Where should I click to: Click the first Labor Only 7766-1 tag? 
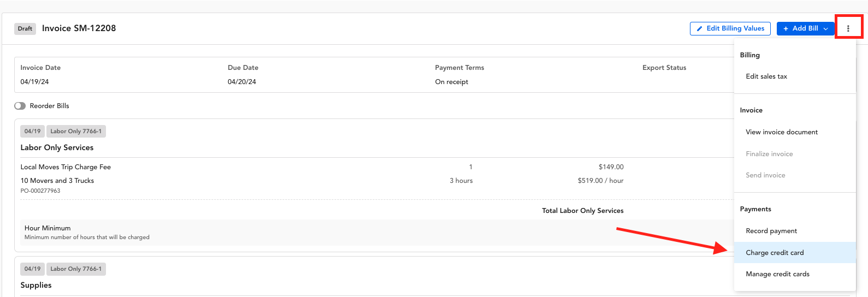(x=76, y=131)
